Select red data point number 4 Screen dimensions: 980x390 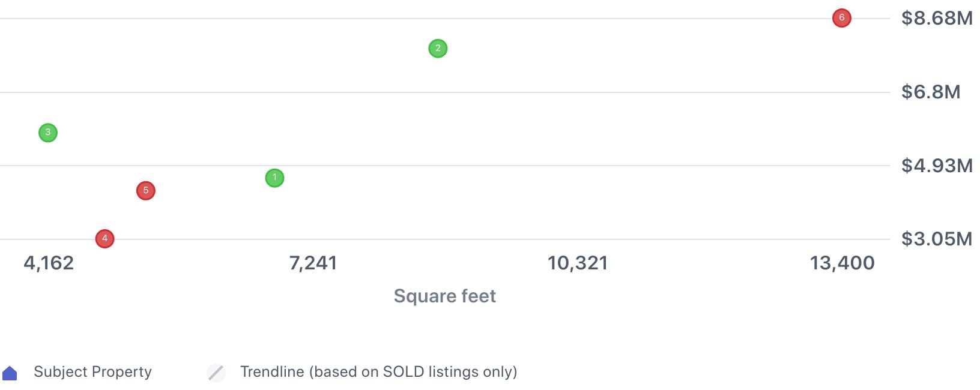(x=104, y=239)
